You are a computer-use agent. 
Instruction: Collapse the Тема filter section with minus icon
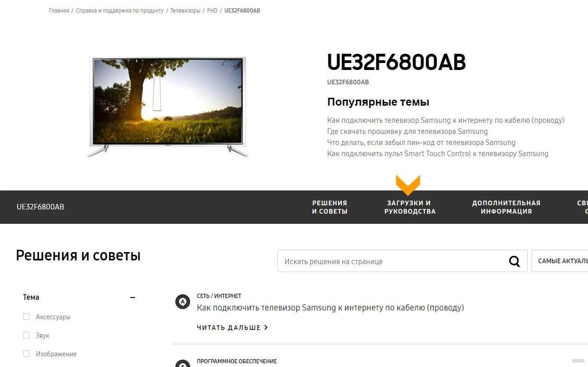click(133, 297)
